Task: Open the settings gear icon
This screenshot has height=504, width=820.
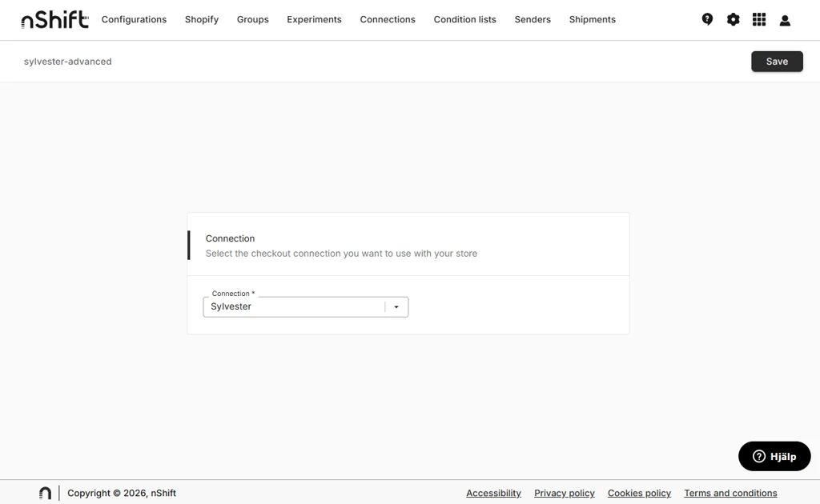Action: 733,18
